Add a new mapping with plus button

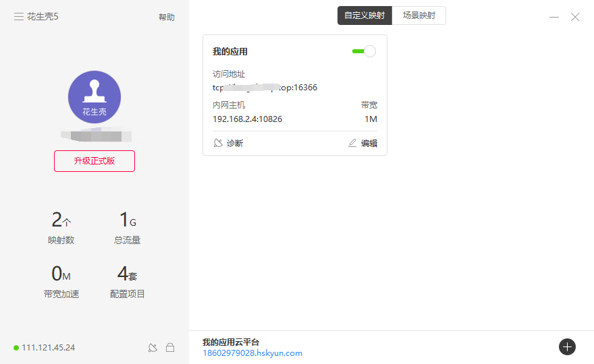point(567,346)
